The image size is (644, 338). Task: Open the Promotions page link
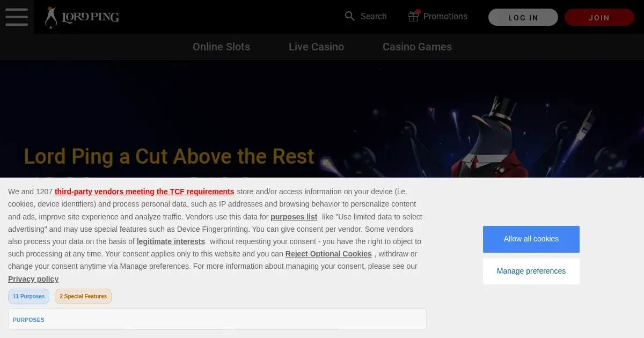point(445,17)
